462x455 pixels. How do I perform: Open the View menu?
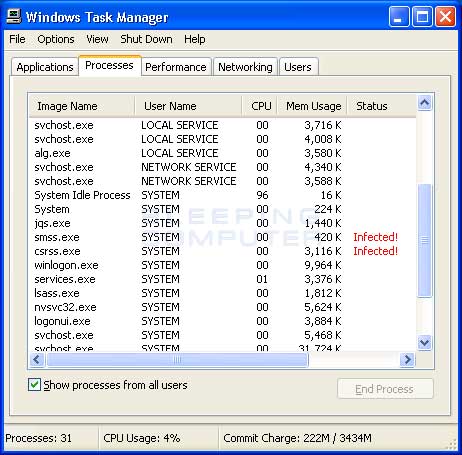97,39
